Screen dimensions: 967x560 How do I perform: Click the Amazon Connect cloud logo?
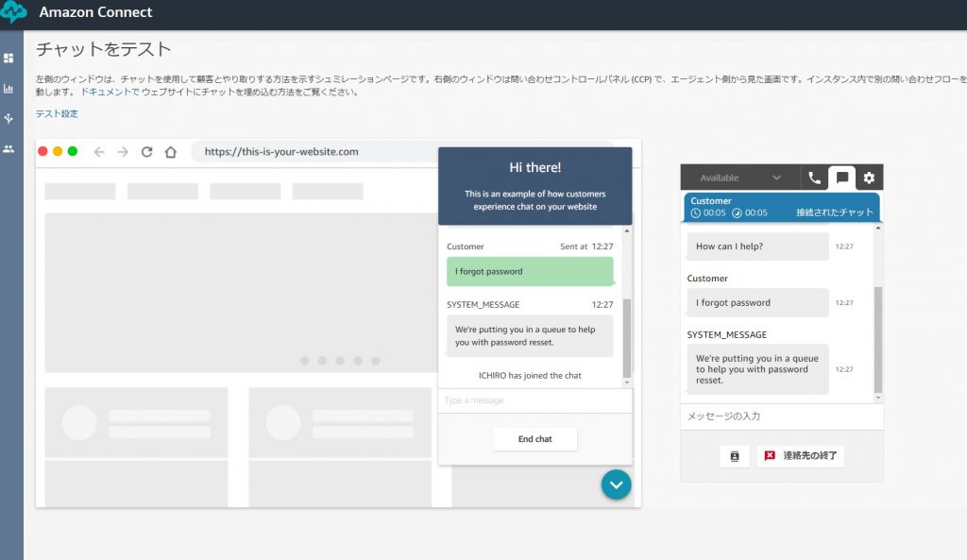[14, 13]
